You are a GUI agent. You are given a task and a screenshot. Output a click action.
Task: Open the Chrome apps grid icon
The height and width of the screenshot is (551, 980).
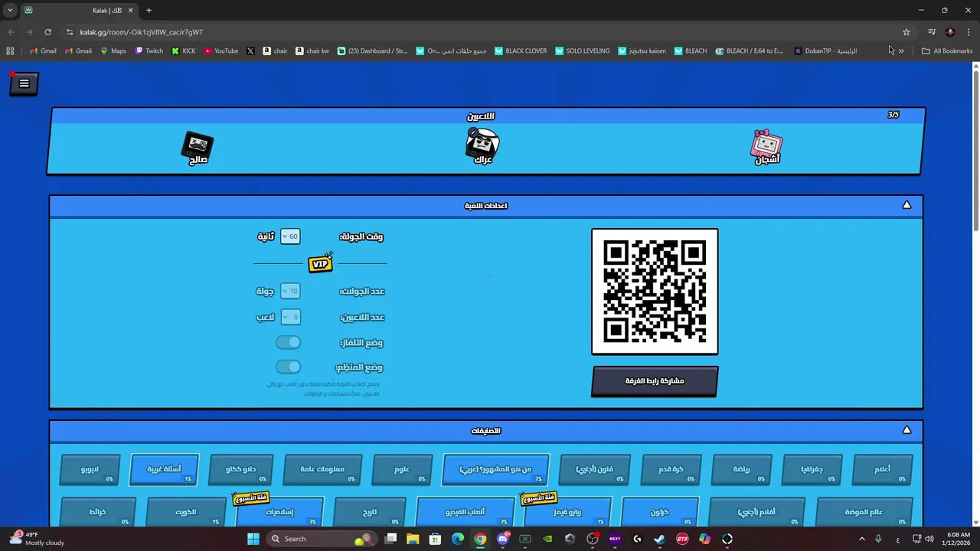pyautogui.click(x=10, y=51)
